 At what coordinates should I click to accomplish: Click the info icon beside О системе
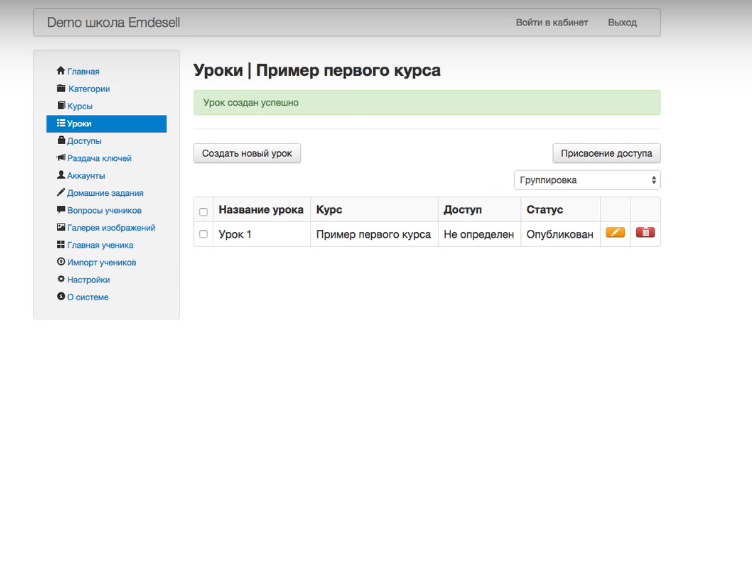pos(61,296)
